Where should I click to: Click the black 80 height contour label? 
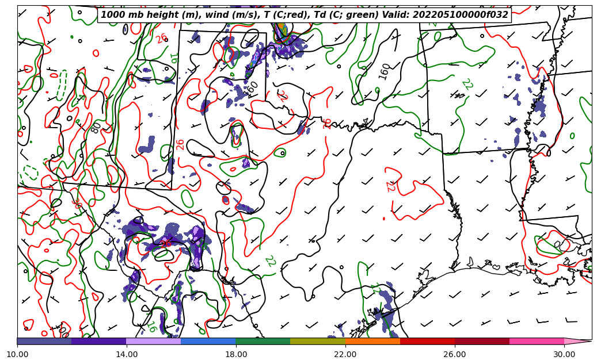coord(96,127)
